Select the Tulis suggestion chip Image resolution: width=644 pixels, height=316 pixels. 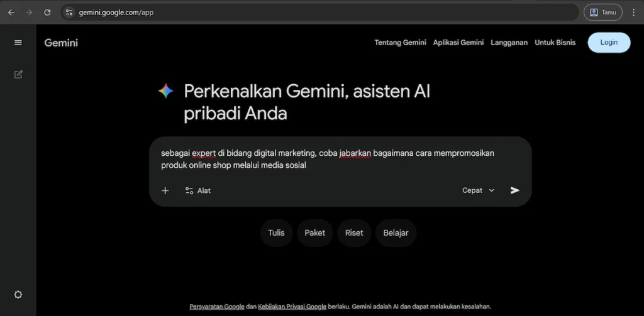276,232
